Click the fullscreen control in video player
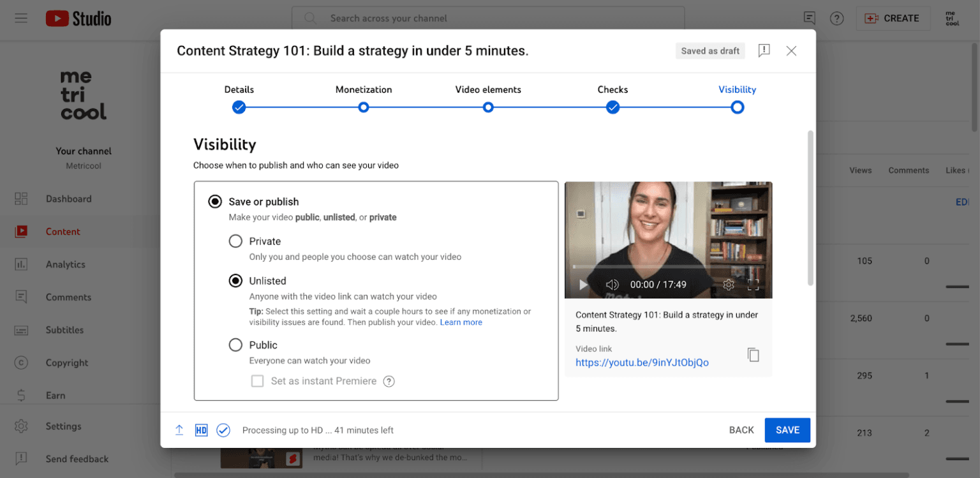This screenshot has height=478, width=980. pos(754,285)
